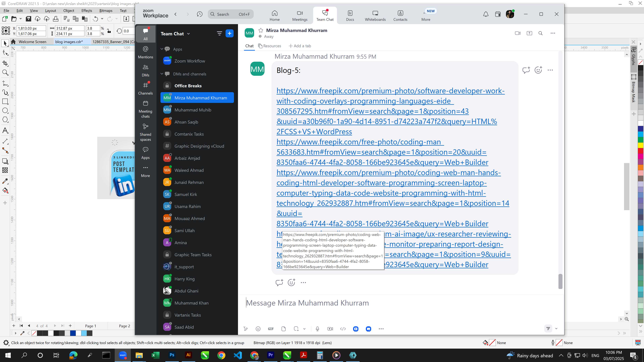The width and height of the screenshot is (644, 362).
Task: Open text formatting options in the message toolbar
Action: pos(246,329)
